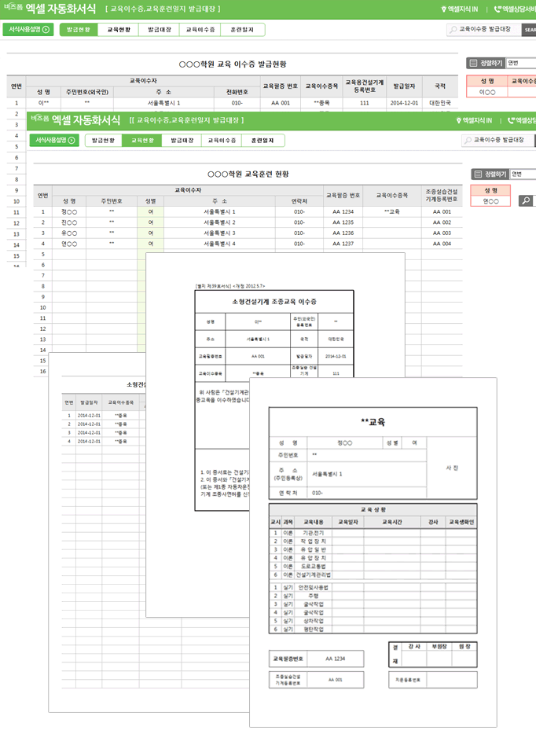Select name cell 진○○ in the 교육훈련 현황 table
The height and width of the screenshot is (756, 536).
(69, 222)
